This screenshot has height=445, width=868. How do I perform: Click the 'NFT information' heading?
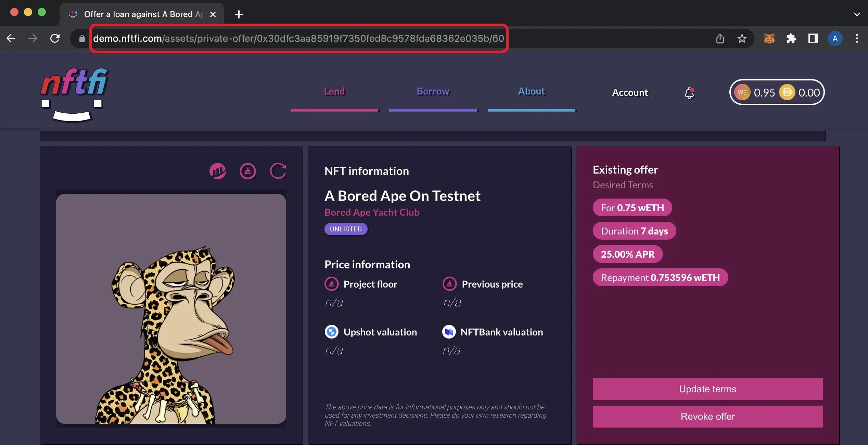click(x=367, y=171)
